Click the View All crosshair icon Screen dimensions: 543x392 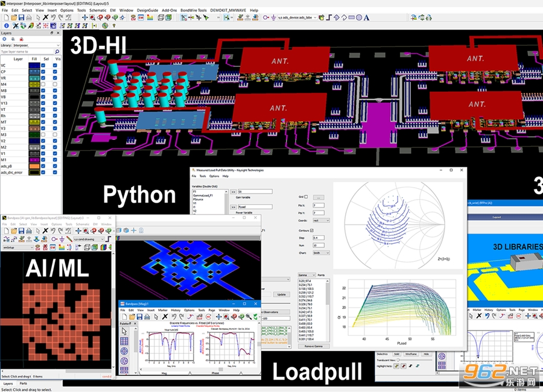coord(84,17)
